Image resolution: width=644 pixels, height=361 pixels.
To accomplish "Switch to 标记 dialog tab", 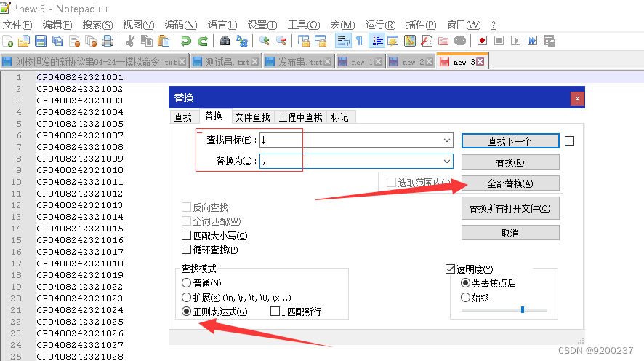I will pyautogui.click(x=339, y=117).
